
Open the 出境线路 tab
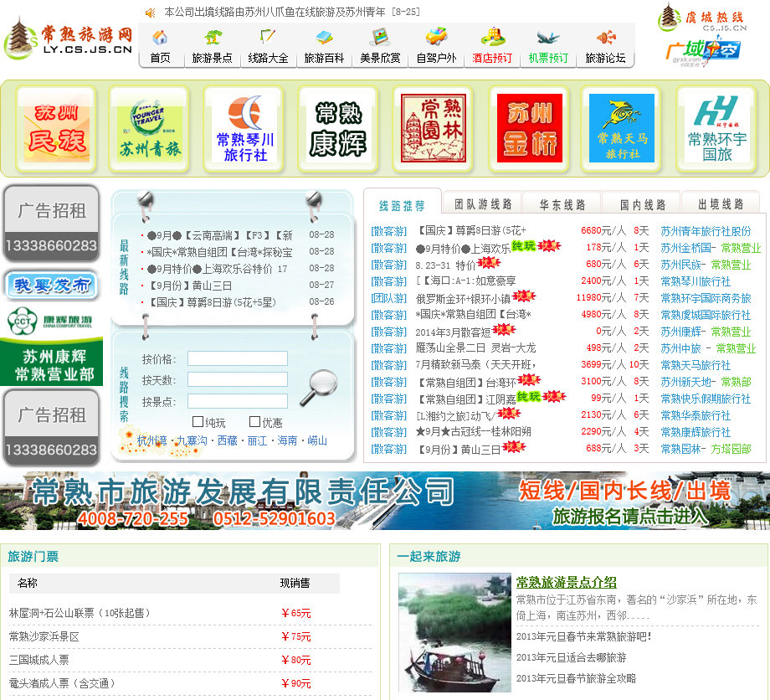[721, 203]
